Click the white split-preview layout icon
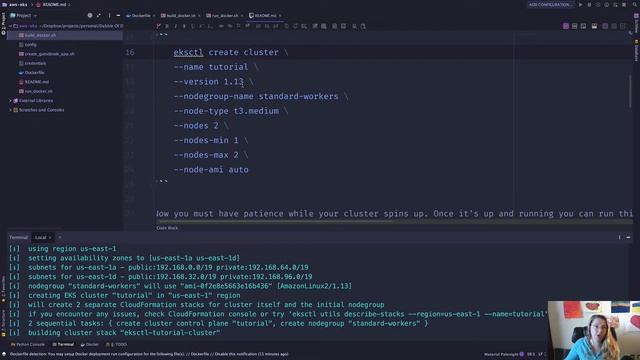The height and width of the screenshot is (360, 640). (594, 26)
